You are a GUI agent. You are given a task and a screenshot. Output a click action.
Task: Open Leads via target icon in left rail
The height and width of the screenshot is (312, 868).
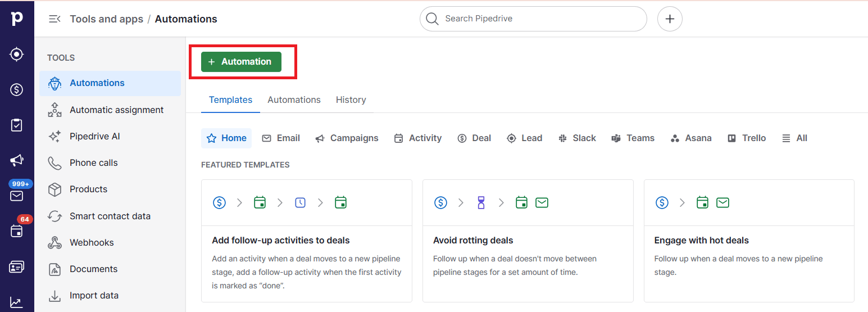[x=17, y=55]
